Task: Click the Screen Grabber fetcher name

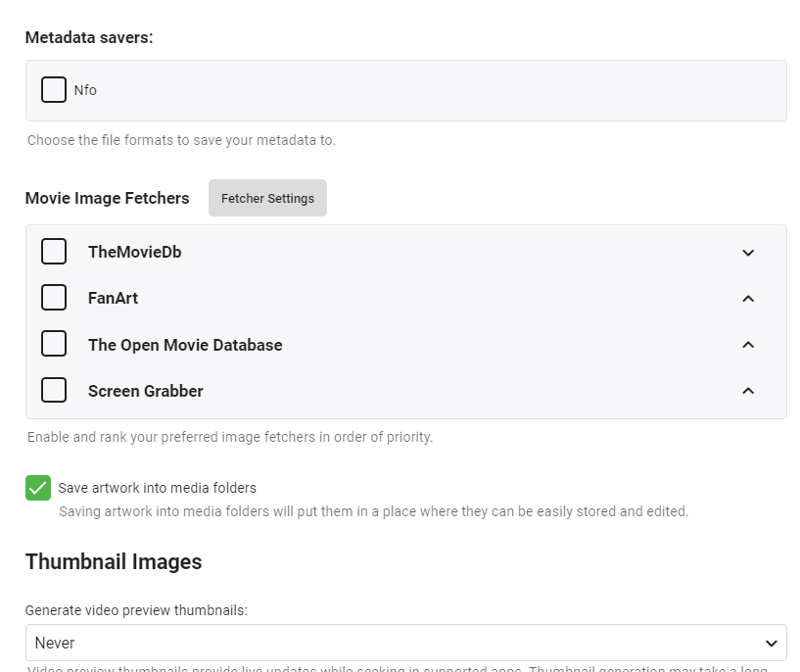Action: pos(146,391)
